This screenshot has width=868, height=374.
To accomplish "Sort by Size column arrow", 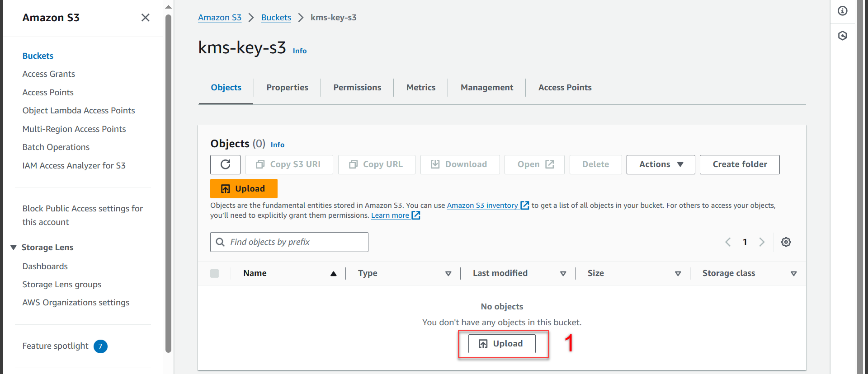I will (678, 274).
